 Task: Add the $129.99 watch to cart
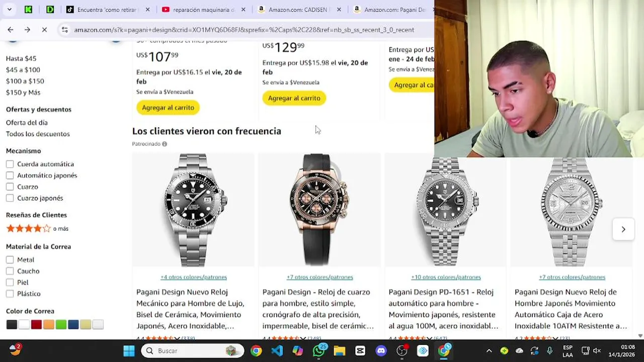[294, 98]
